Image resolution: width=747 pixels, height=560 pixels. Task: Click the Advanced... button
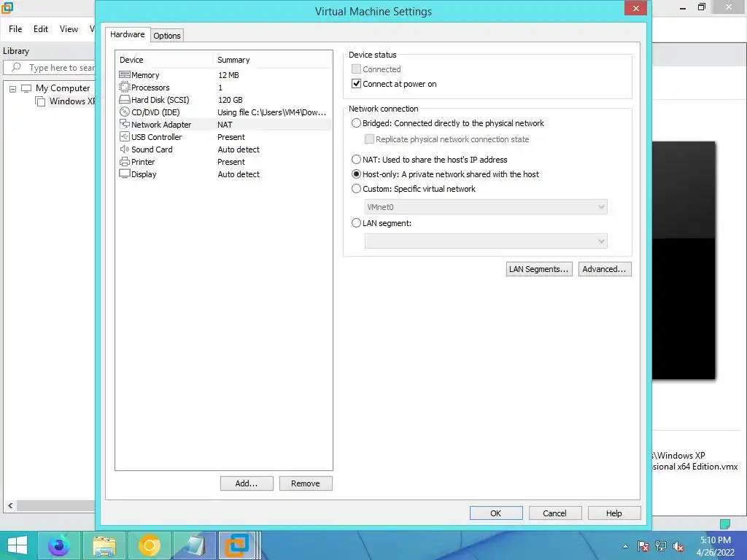pyautogui.click(x=605, y=269)
